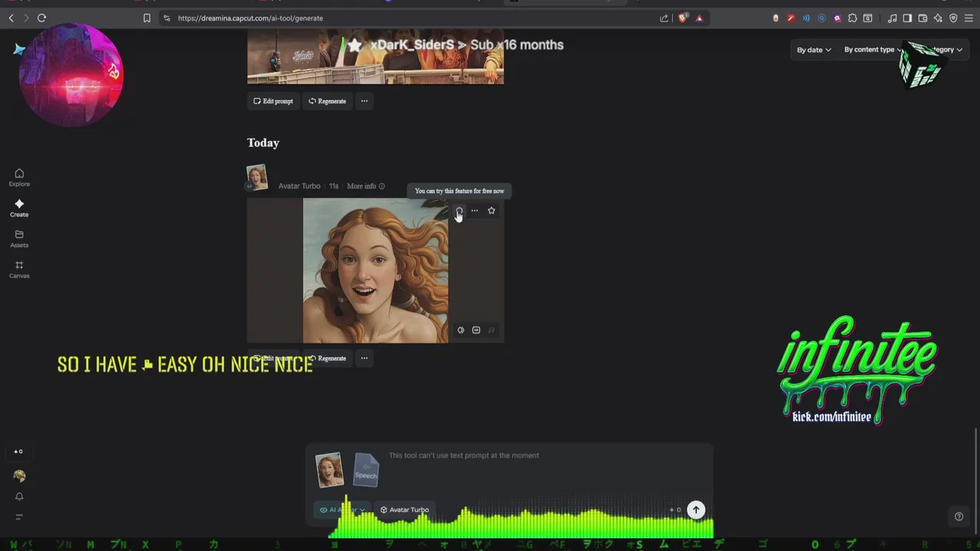Click the lip sync icon on the video
Image resolution: width=980 pixels, height=551 pixels.
point(459,210)
